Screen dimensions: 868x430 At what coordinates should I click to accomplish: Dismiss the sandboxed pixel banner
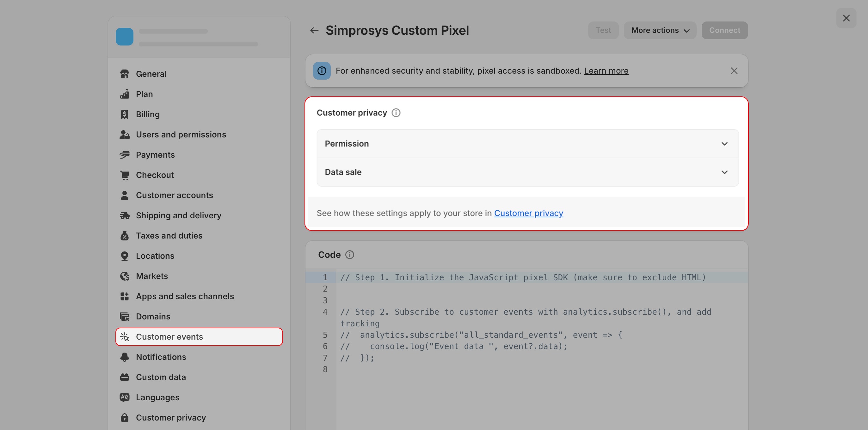(734, 71)
